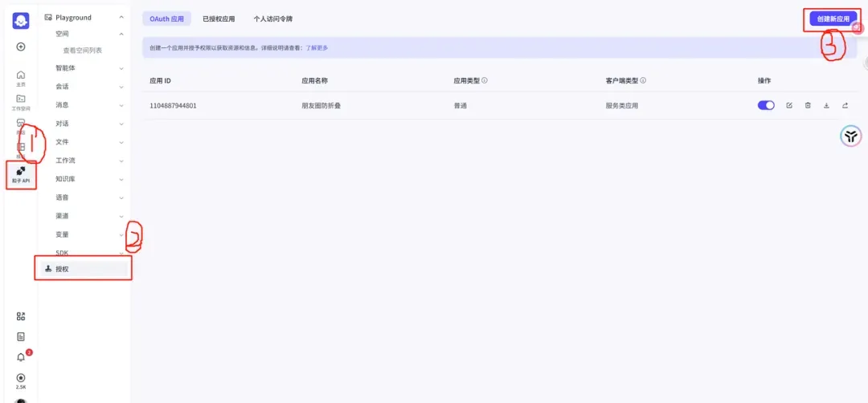This screenshot has height=403, width=868.
Task: Click the download icon in the 操作 column
Action: (826, 105)
